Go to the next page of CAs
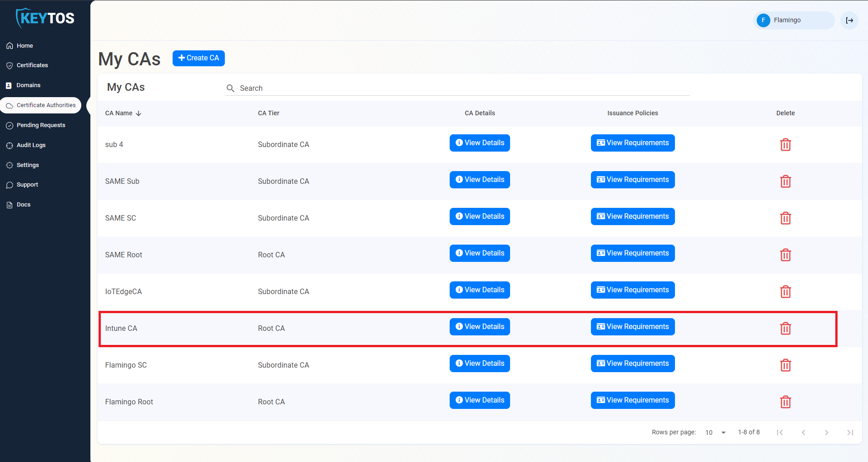868x462 pixels. tap(827, 432)
